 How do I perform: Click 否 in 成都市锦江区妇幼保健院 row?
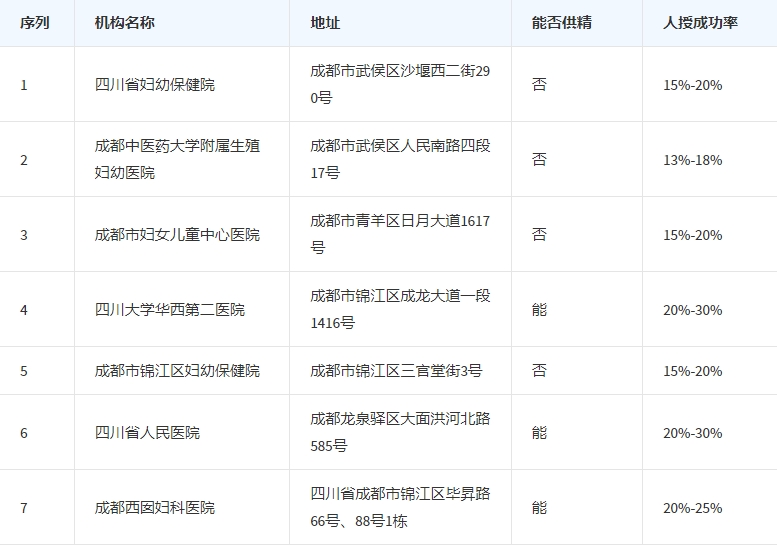click(x=539, y=371)
